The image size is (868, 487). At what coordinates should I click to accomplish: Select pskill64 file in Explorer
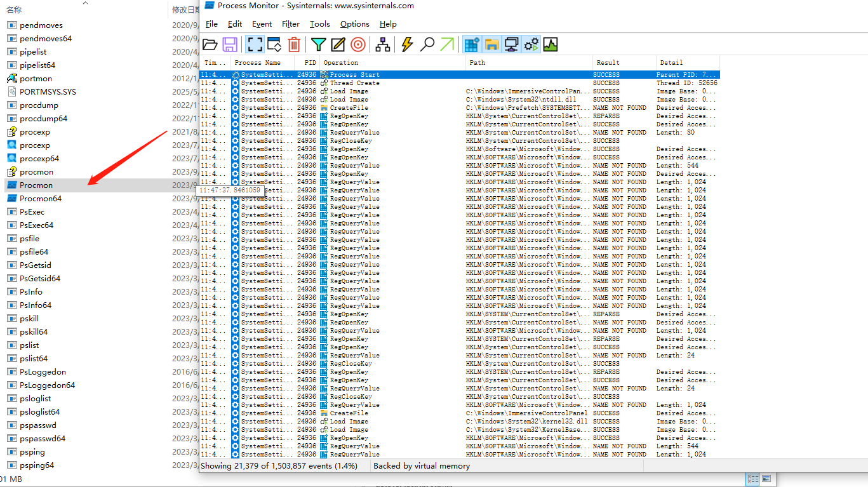tap(34, 332)
